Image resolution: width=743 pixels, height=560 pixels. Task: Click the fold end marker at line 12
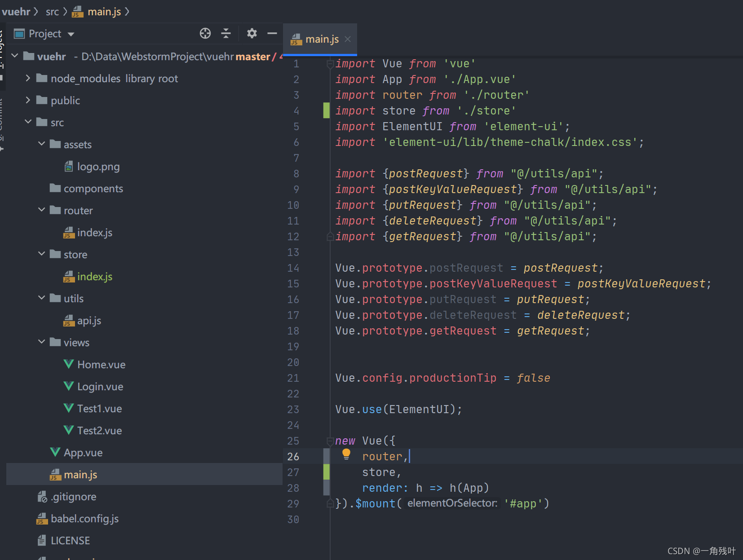click(330, 237)
